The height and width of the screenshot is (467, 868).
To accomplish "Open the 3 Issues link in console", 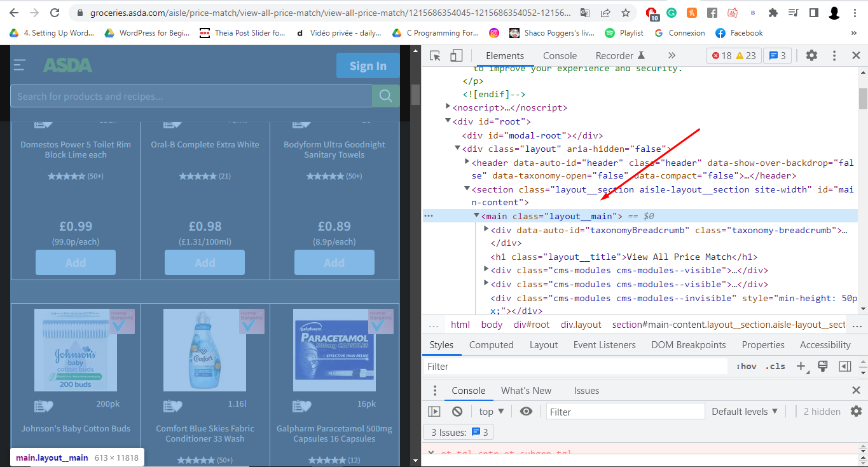I will click(460, 433).
